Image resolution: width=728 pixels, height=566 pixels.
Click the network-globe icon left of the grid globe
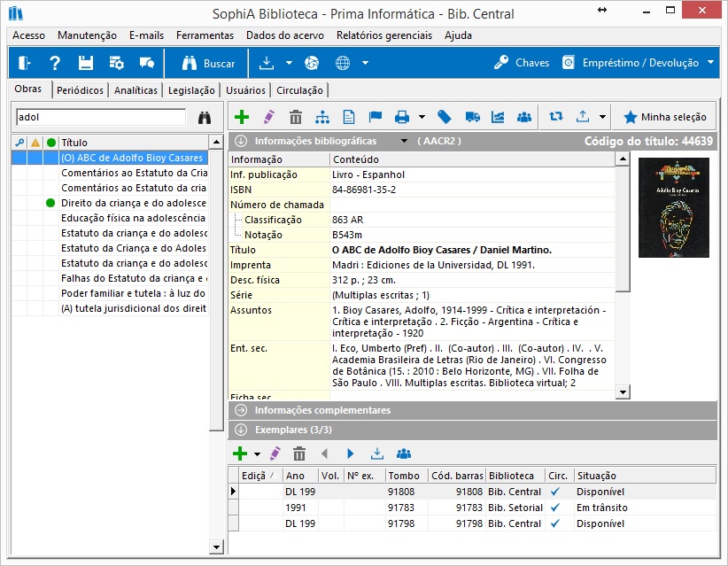312,63
